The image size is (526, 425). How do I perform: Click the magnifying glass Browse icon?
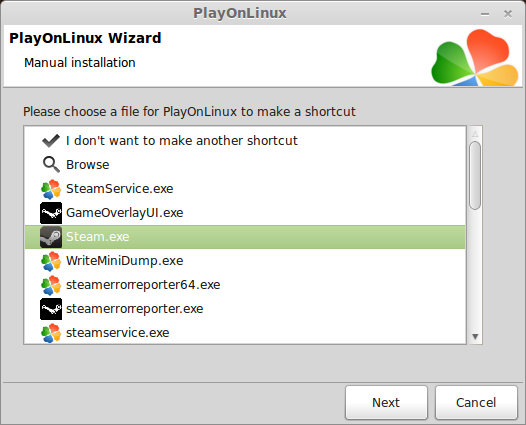[x=51, y=165]
